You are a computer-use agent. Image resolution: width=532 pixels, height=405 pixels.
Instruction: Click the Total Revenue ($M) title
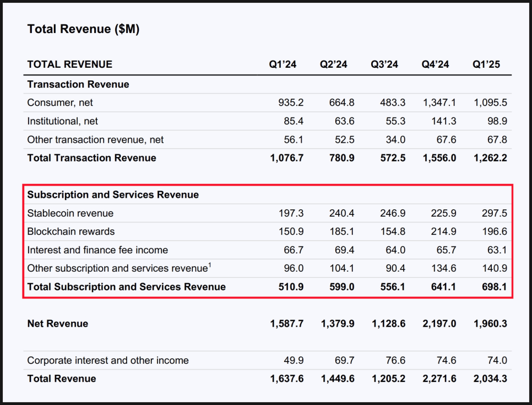83,29
